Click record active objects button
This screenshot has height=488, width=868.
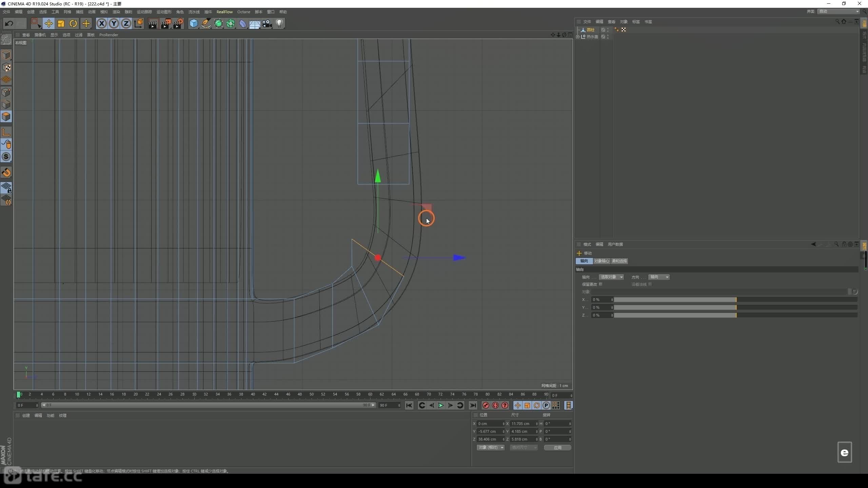[486, 405]
